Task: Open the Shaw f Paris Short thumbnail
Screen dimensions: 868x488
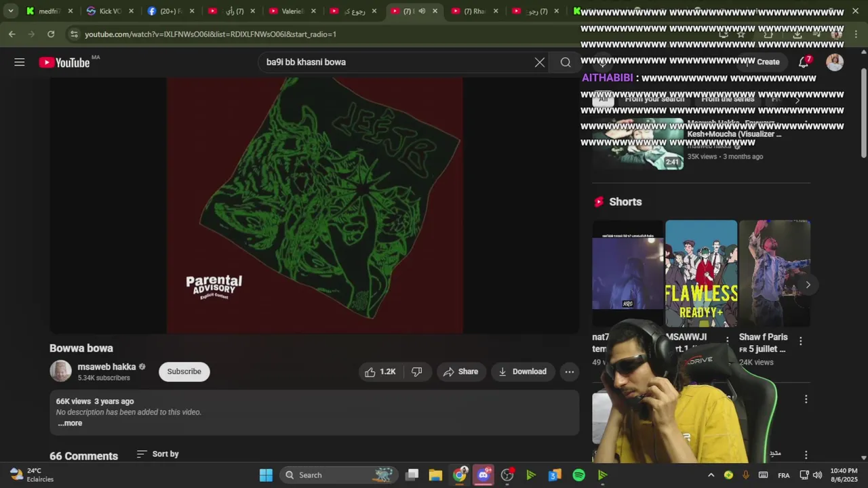Action: (774, 274)
